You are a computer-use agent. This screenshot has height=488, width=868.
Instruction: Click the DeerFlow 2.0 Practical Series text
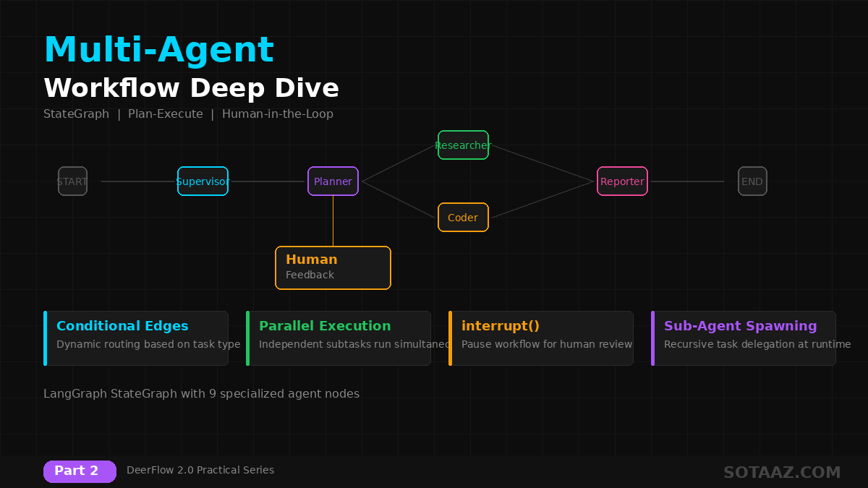[x=200, y=470]
